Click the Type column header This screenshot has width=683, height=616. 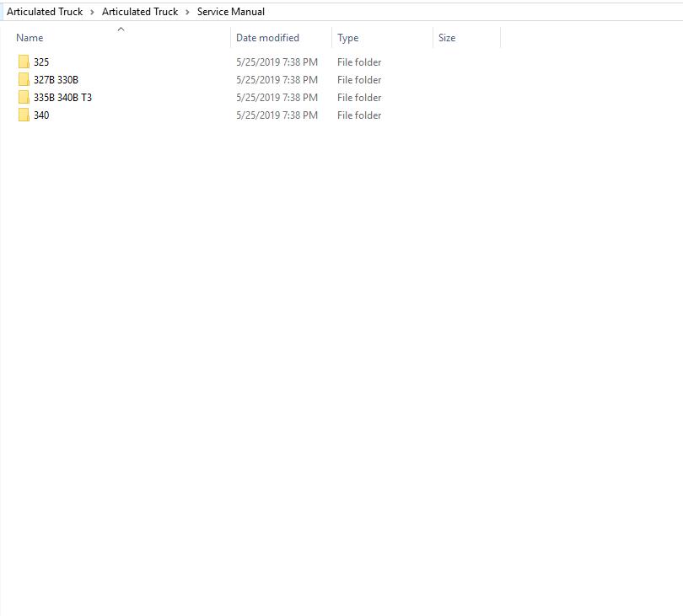347,38
